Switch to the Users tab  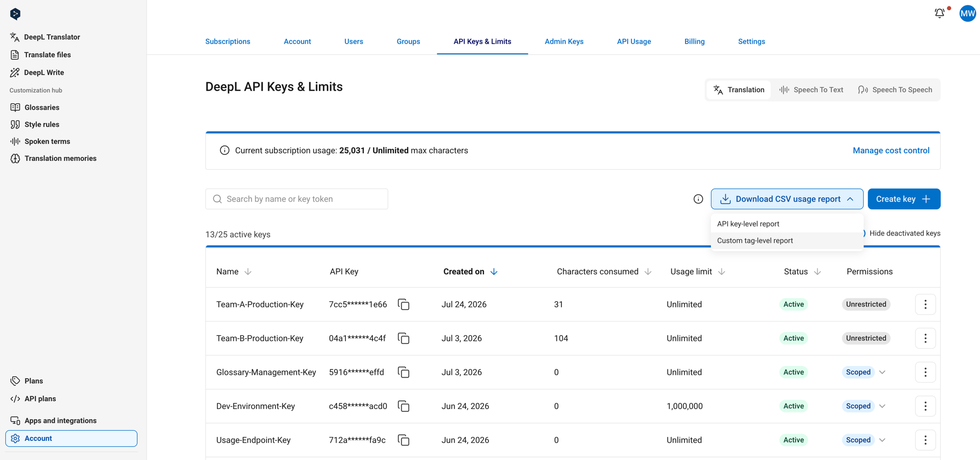point(354,42)
